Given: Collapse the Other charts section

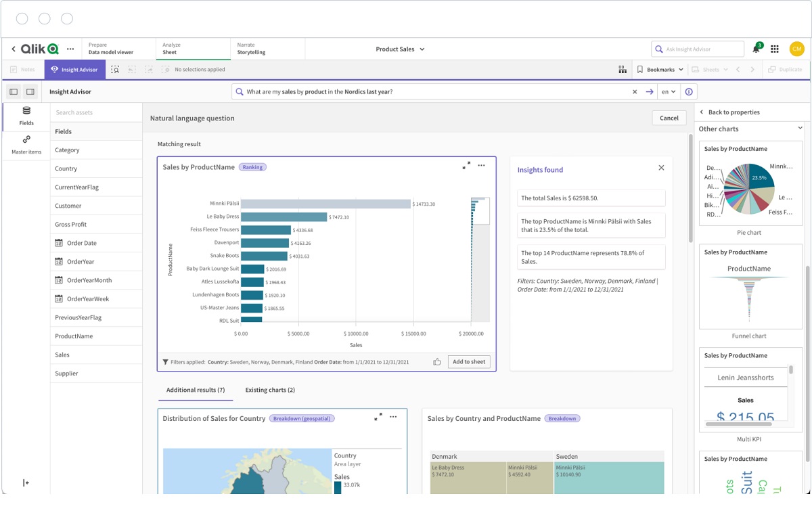Looking at the screenshot, I should click(x=800, y=128).
